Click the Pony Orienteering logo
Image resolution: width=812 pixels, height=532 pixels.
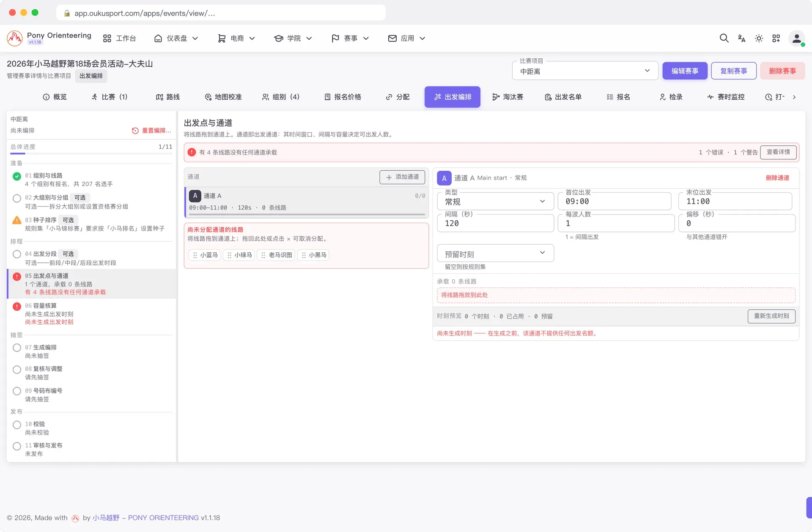click(x=15, y=38)
